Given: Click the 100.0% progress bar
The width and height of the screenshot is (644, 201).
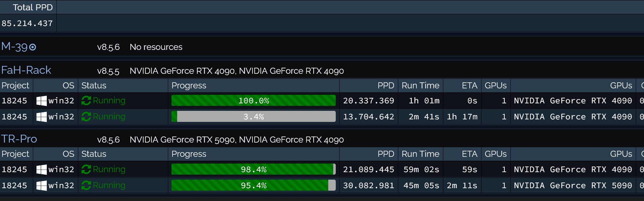Looking at the screenshot, I should (x=254, y=100).
